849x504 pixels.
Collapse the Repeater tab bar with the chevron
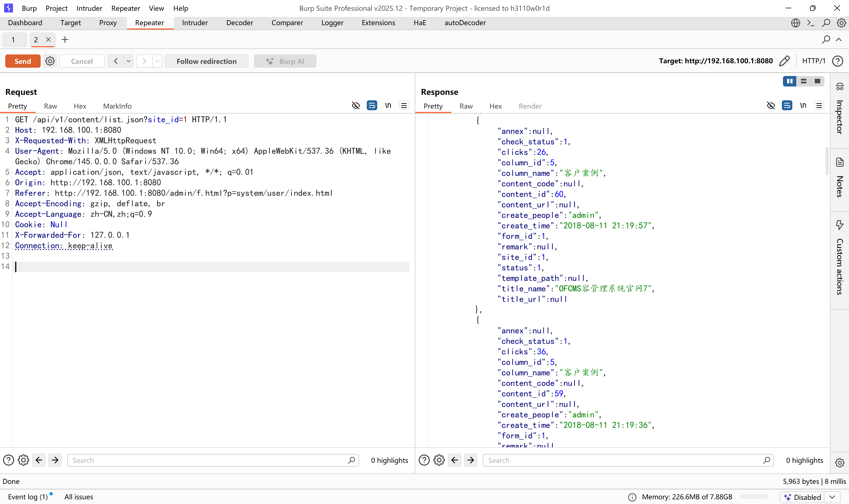click(x=839, y=40)
